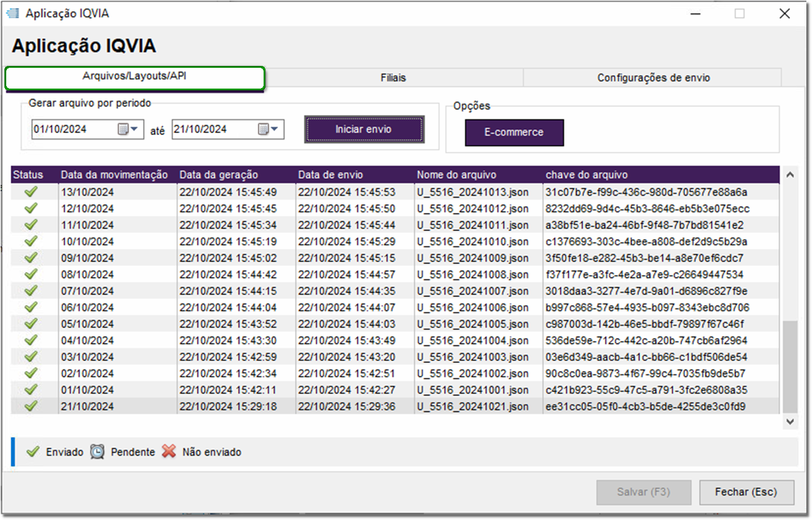Click the sent checkmark for 13/10/2024 row

tap(31, 192)
